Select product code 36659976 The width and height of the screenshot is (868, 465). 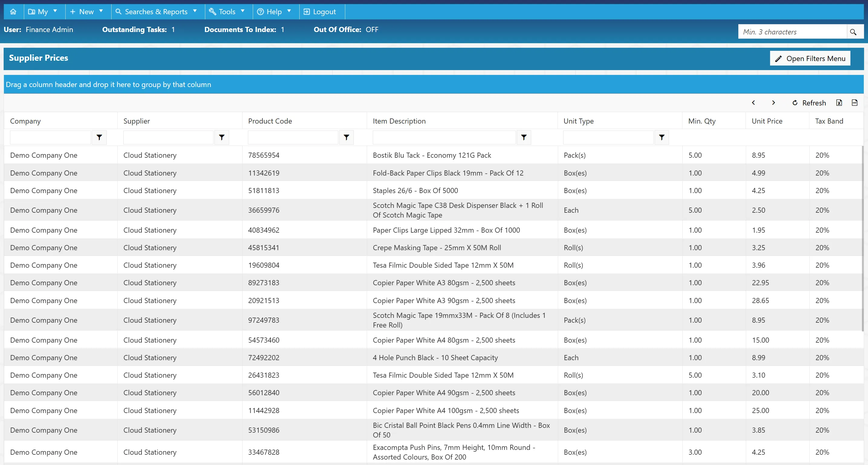264,210
